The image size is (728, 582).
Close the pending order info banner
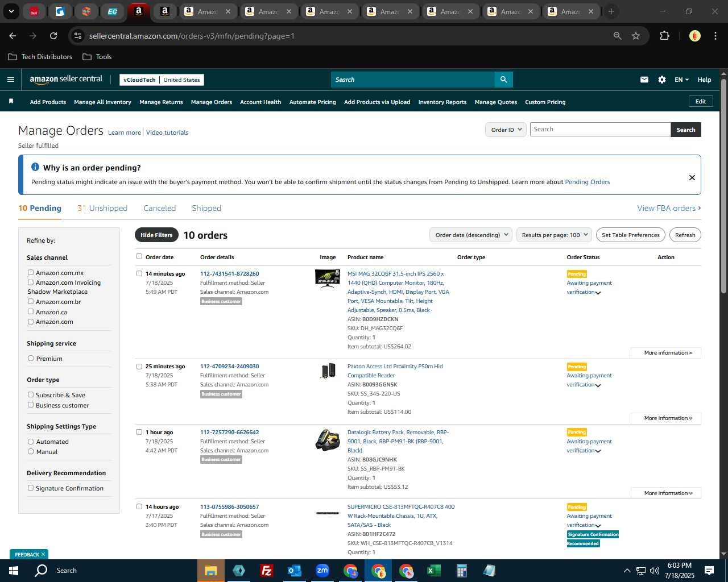coord(692,177)
